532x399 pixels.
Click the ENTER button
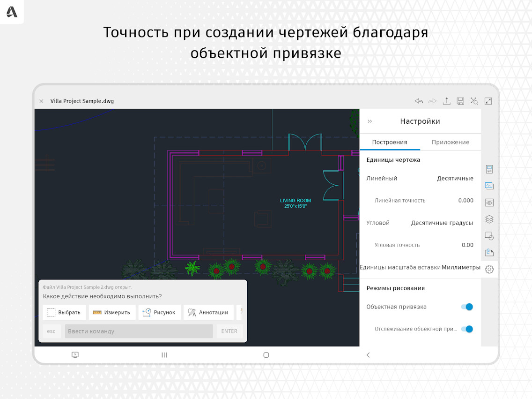click(229, 331)
